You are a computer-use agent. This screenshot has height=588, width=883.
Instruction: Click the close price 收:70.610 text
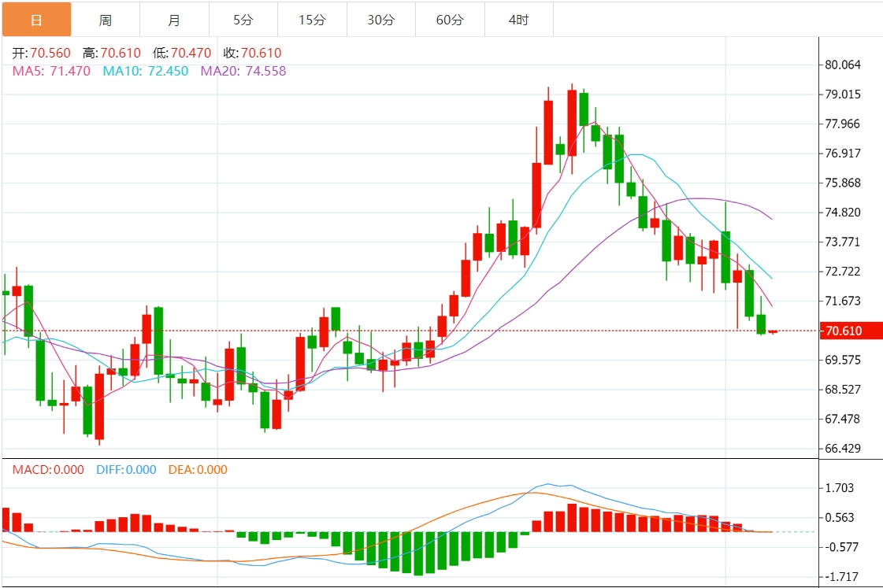[x=252, y=53]
